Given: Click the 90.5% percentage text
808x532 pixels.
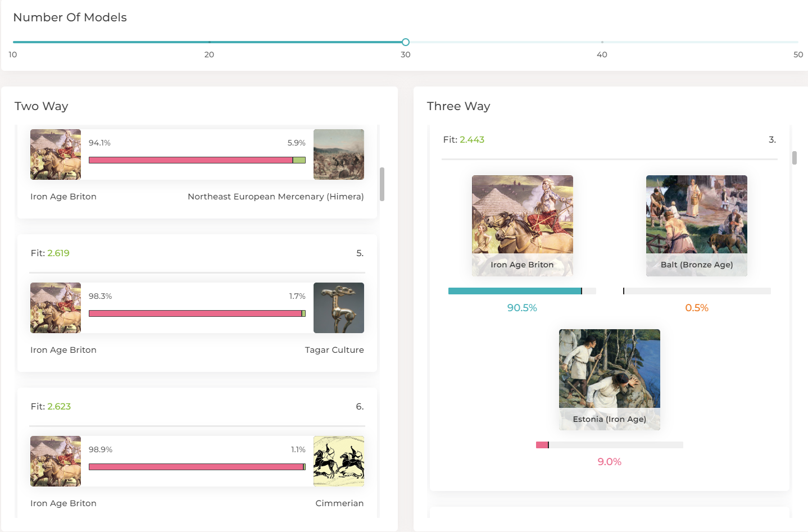Looking at the screenshot, I should click(522, 308).
